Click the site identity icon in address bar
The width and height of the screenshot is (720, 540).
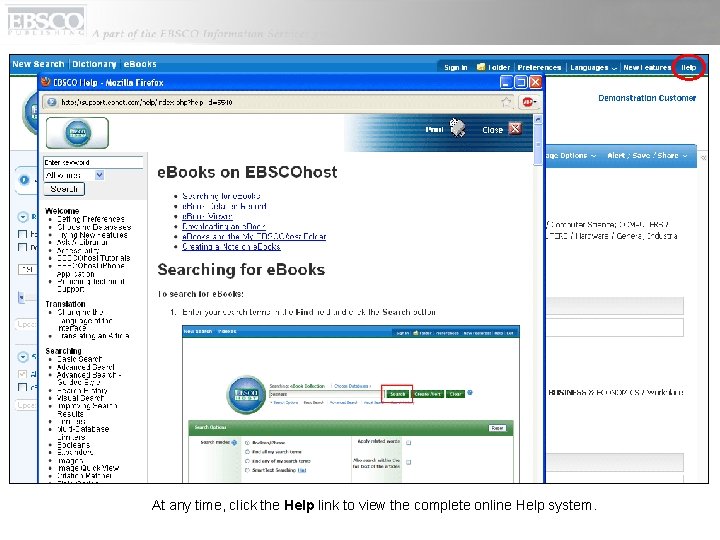[x=52, y=102]
